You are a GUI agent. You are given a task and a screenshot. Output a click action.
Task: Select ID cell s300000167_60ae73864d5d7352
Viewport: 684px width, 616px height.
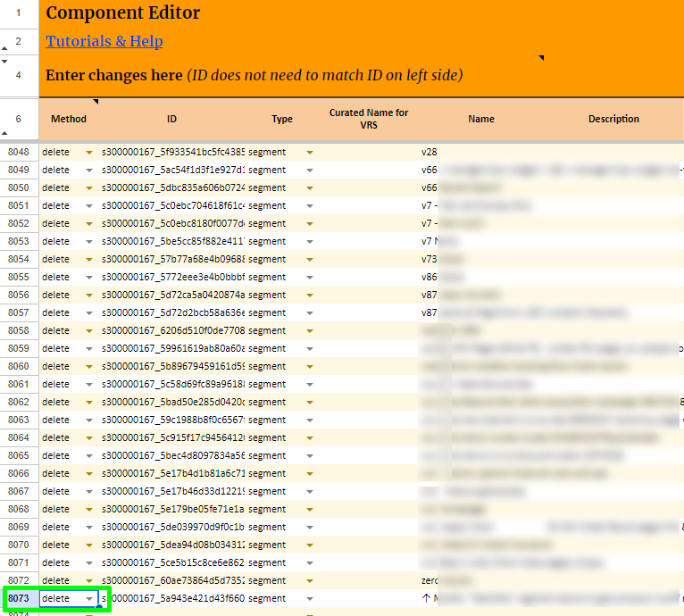(172, 580)
